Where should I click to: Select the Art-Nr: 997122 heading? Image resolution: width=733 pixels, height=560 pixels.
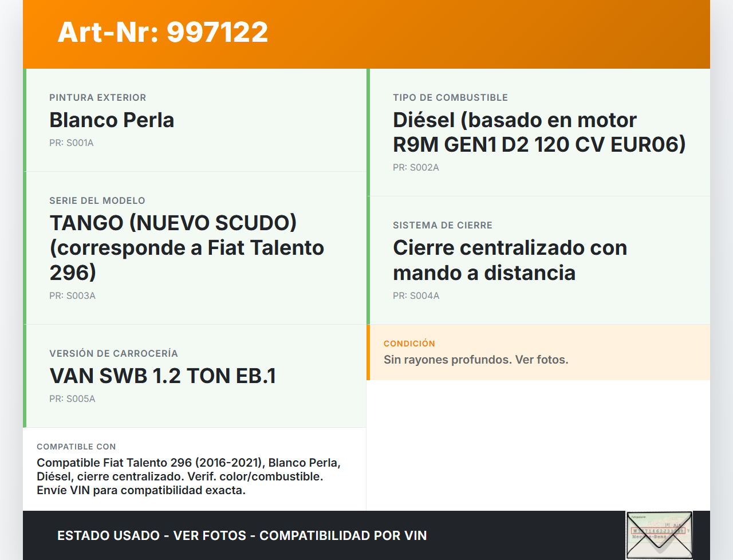click(163, 32)
